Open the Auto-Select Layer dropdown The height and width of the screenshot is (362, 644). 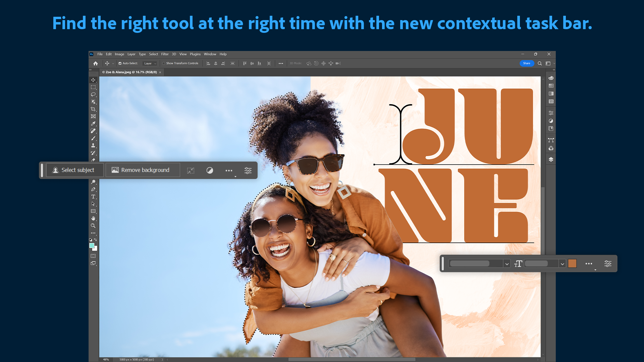[150, 63]
